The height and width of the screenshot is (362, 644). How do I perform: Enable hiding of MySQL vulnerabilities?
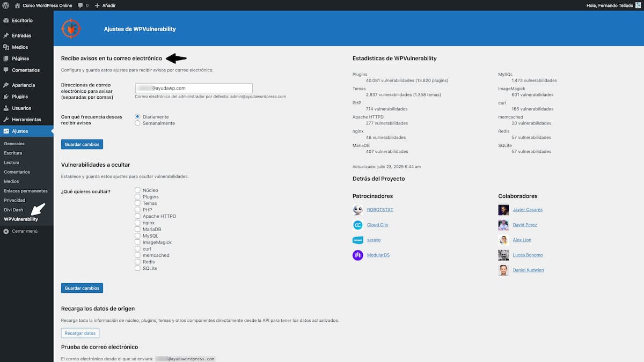pos(138,235)
